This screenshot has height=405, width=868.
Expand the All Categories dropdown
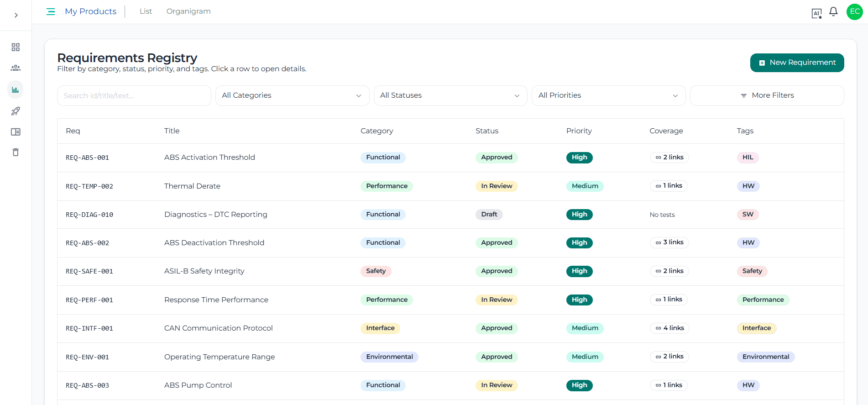(x=292, y=95)
